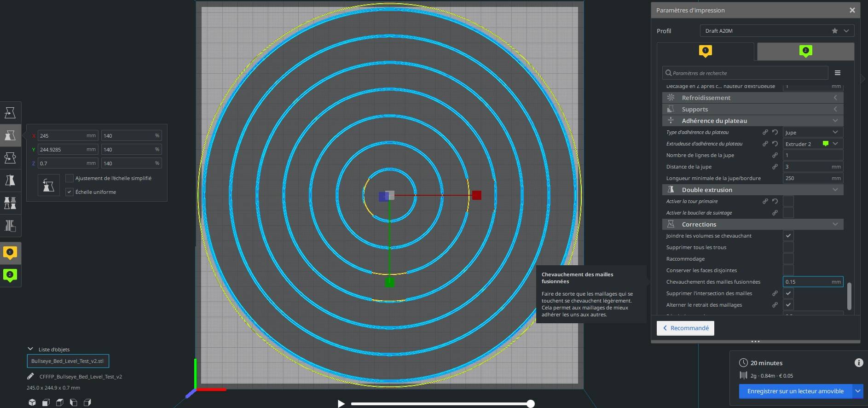Select the Move tool icon

[10, 113]
